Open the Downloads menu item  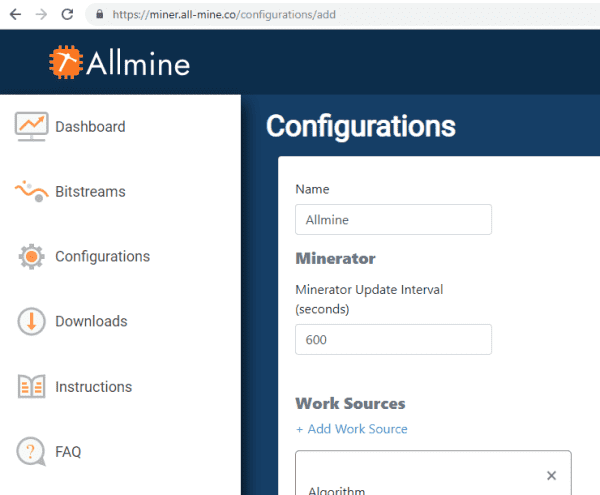tap(91, 321)
